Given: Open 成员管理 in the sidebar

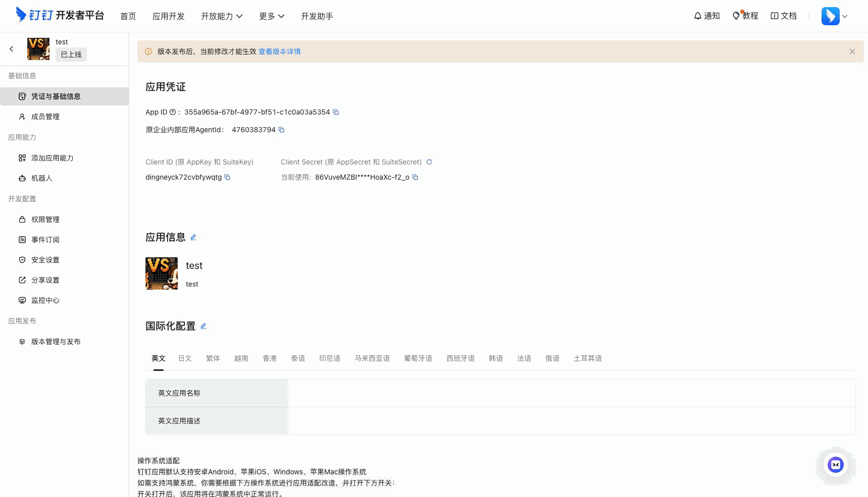Looking at the screenshot, I should [65, 117].
